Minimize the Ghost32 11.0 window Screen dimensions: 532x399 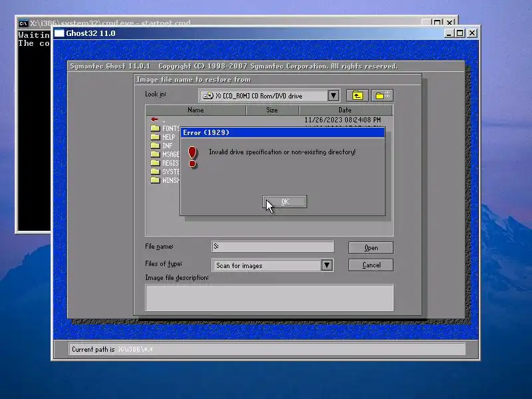448,33
